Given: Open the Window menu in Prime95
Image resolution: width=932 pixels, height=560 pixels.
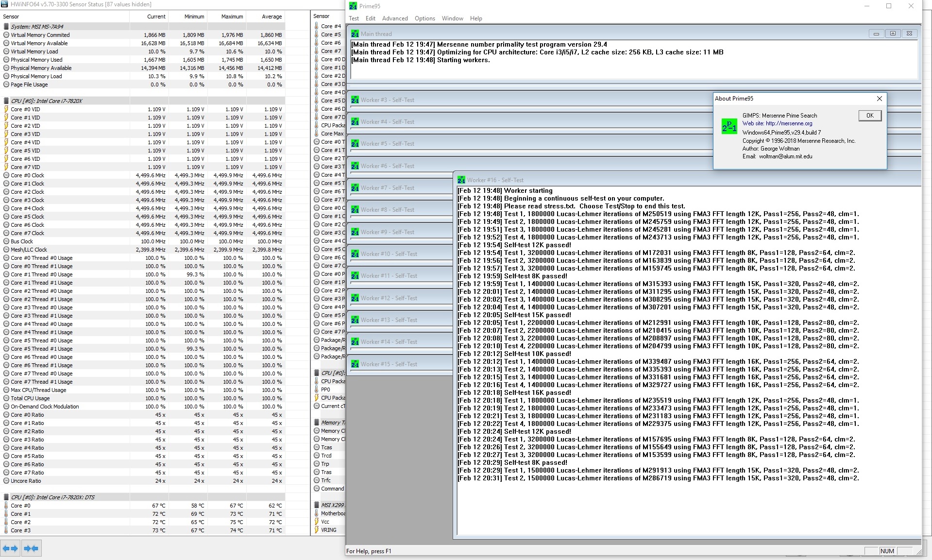Looking at the screenshot, I should pyautogui.click(x=453, y=18).
